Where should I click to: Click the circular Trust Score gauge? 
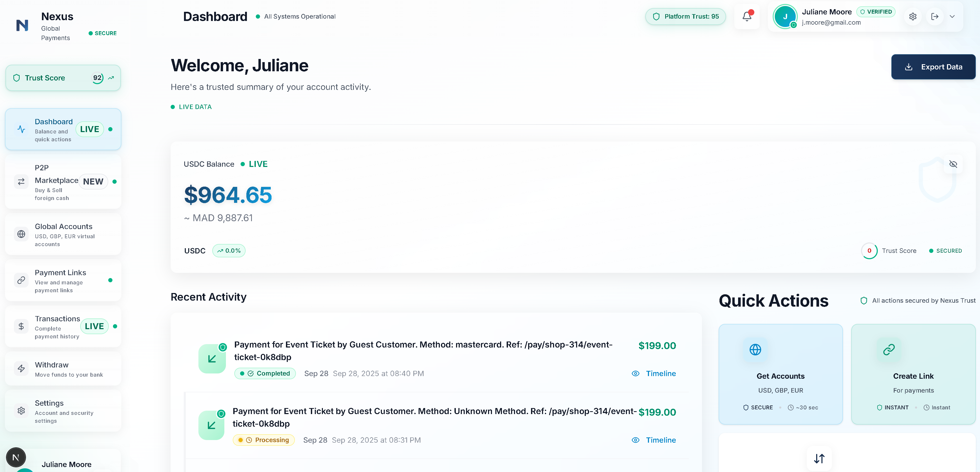coord(869,251)
